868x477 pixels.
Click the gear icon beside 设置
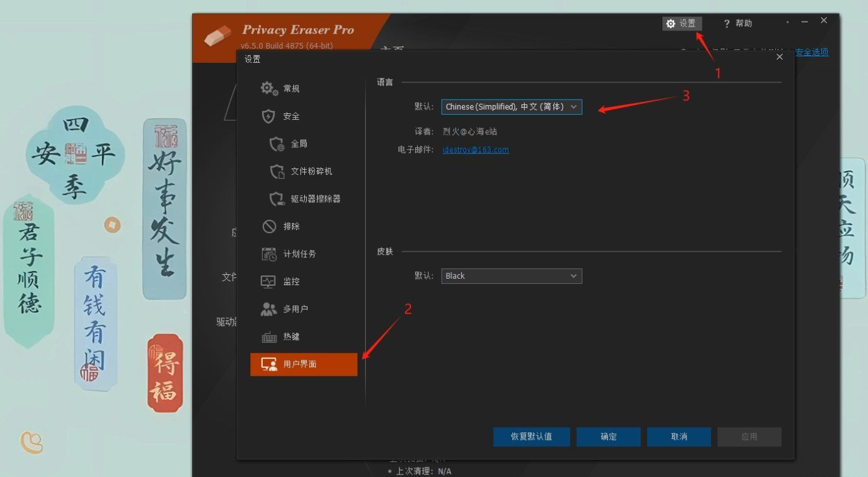(671, 24)
